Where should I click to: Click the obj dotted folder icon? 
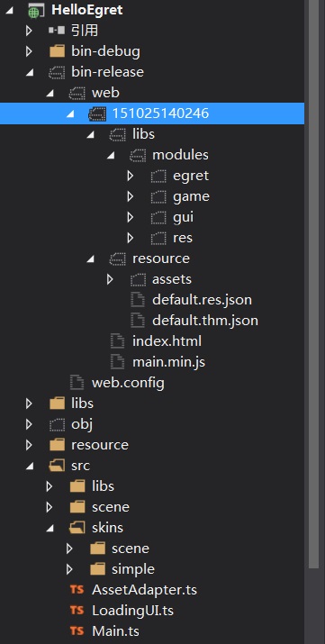pyautogui.click(x=57, y=424)
